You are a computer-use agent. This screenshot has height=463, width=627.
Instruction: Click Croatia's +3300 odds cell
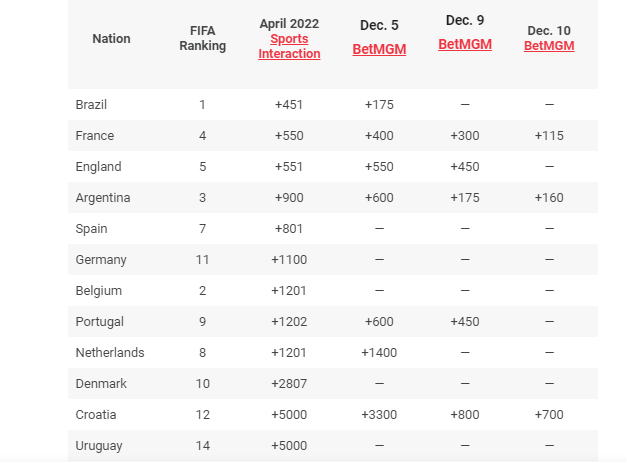coord(379,415)
